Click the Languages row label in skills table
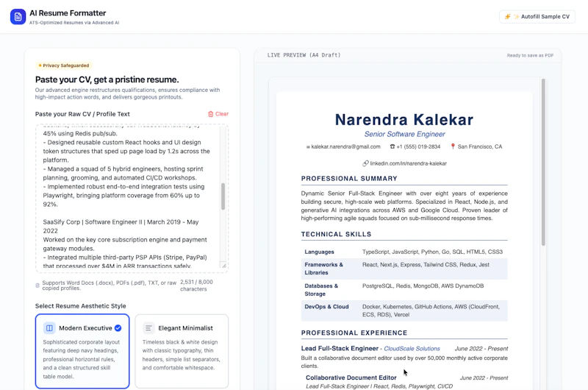The width and height of the screenshot is (588, 390). [x=319, y=252]
